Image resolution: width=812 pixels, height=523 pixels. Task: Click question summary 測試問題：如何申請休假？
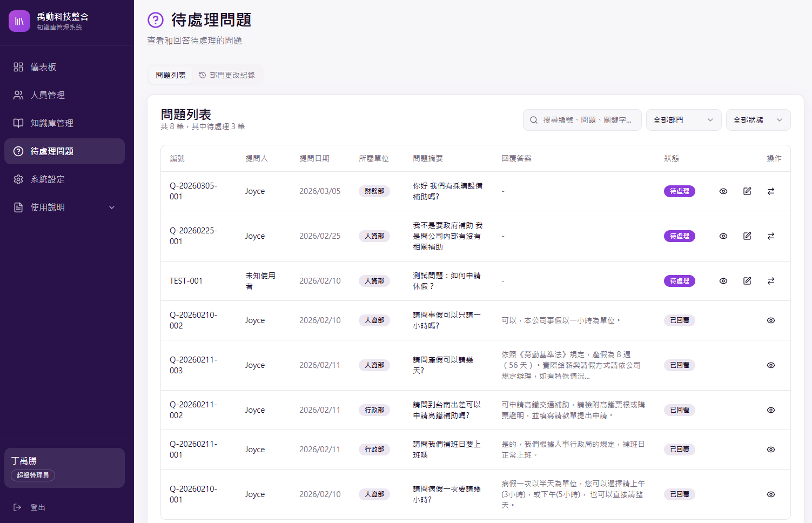446,281
